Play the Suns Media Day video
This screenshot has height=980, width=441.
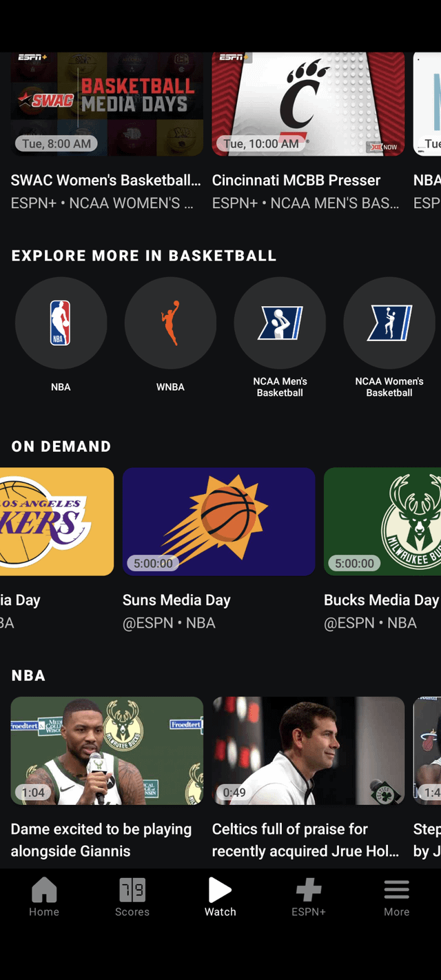pos(218,522)
